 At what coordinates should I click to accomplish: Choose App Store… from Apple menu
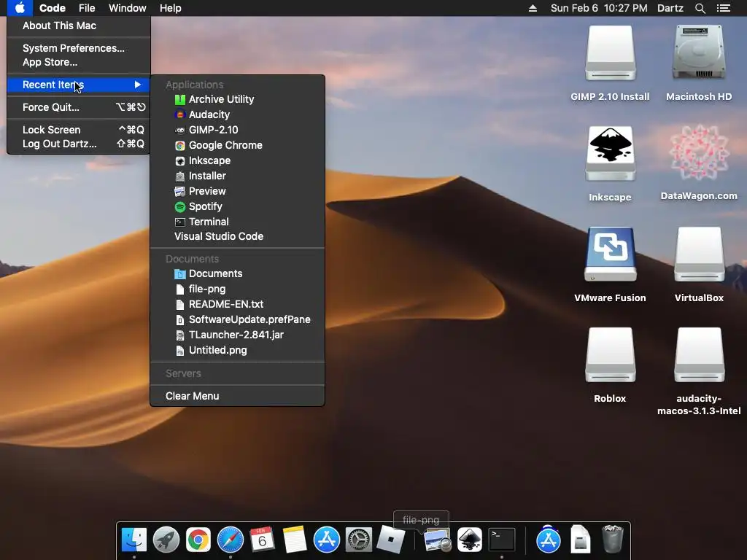coord(79,62)
